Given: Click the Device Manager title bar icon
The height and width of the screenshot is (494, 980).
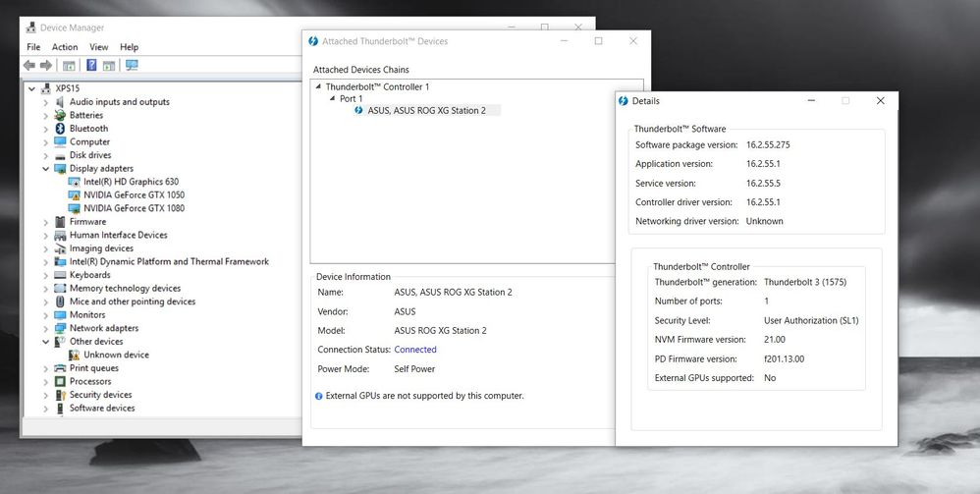Looking at the screenshot, I should (30, 27).
